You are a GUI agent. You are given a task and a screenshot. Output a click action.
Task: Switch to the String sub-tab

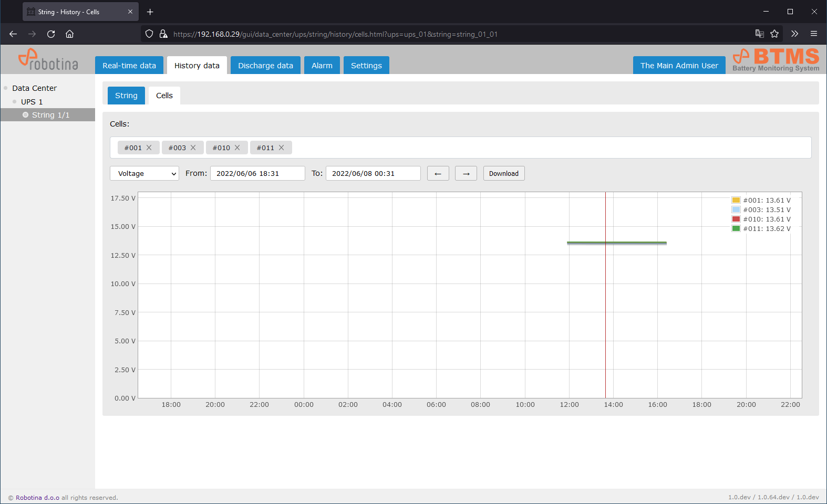point(126,96)
